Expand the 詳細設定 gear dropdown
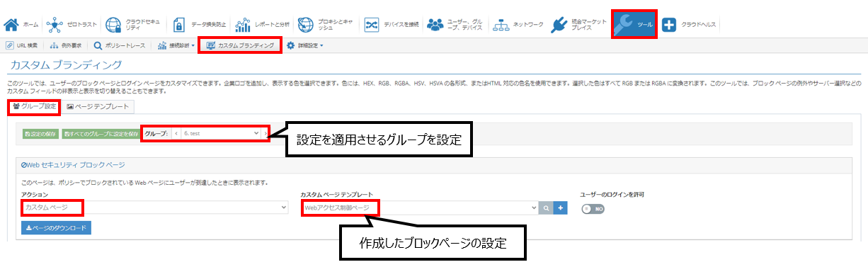 click(305, 45)
